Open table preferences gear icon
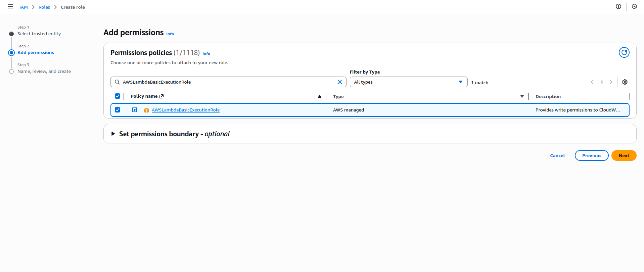 tap(625, 82)
